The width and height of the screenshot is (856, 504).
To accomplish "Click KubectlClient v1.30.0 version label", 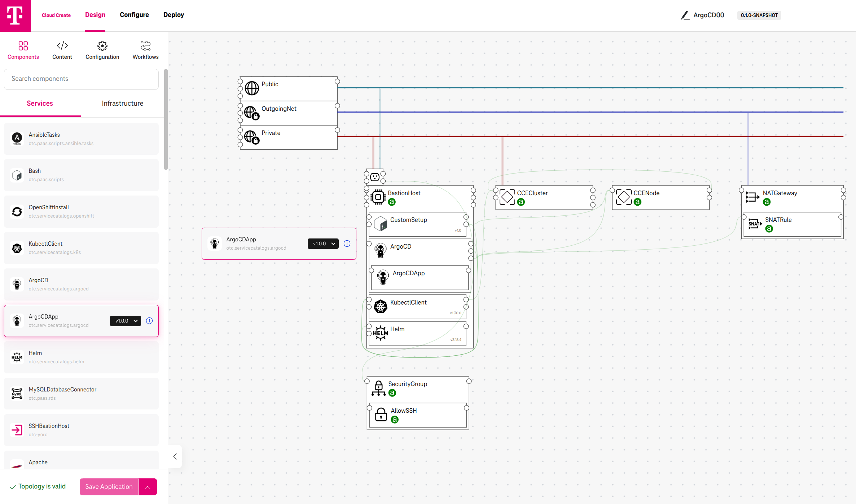I will pos(456,313).
